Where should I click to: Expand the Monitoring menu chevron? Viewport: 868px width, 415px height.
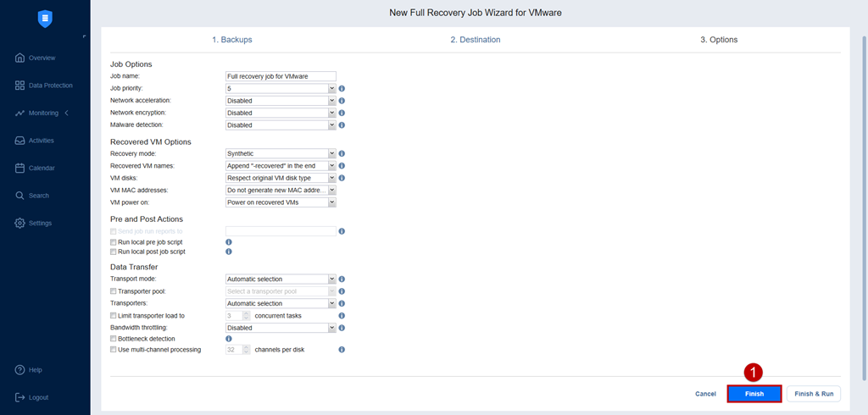[x=67, y=113]
